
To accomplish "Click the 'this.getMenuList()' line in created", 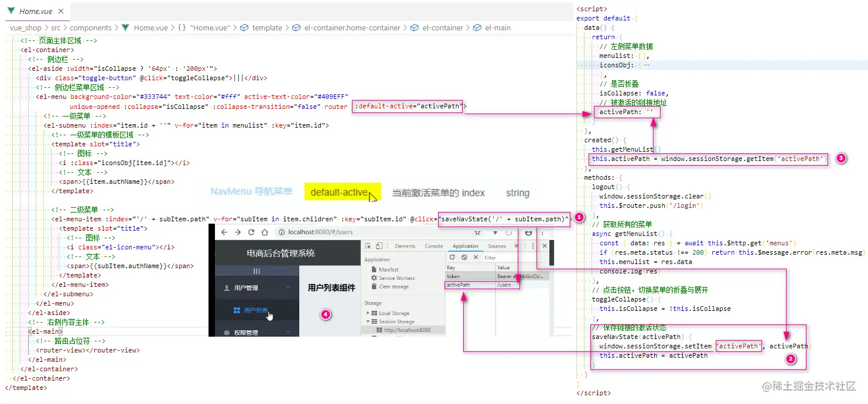I will tap(626, 149).
